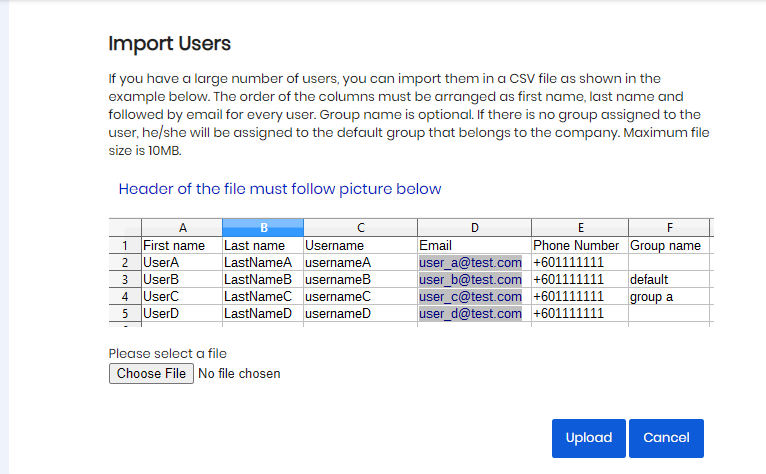Screen dimensions: 766x474
Task: Click row number 3 header
Action: 125,280
